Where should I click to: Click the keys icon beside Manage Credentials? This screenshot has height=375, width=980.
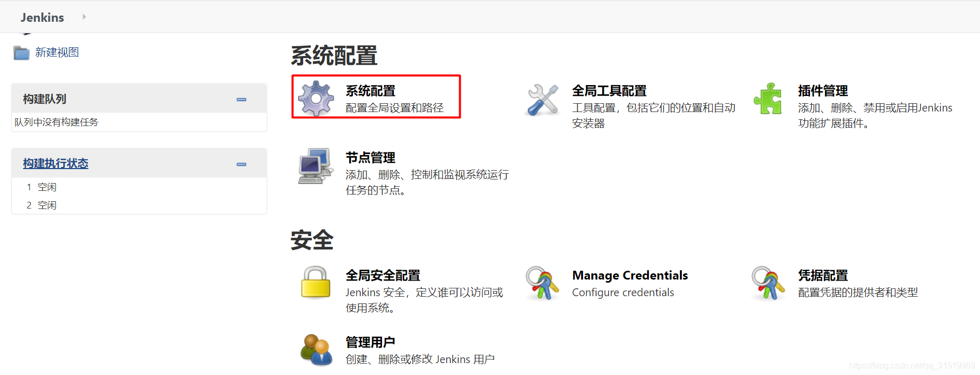[x=542, y=283]
